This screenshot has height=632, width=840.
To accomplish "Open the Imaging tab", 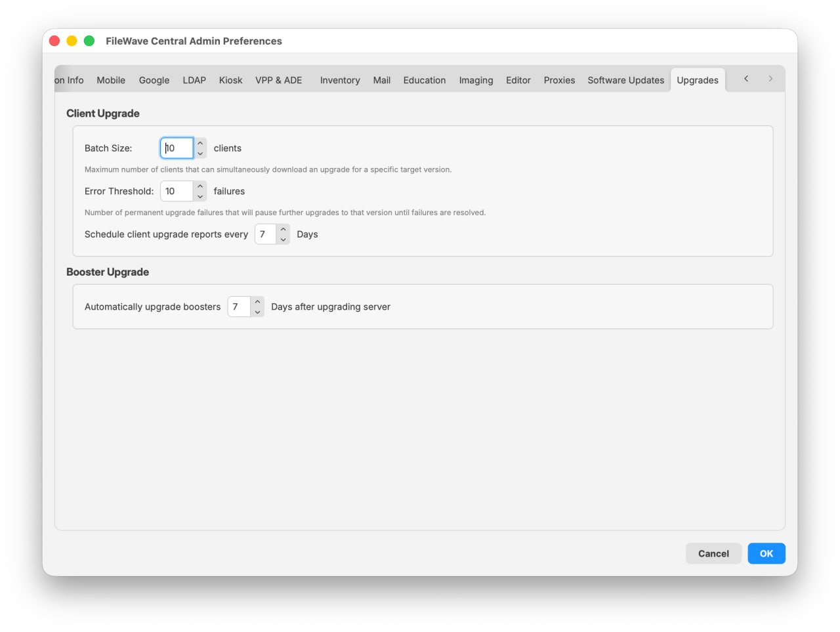I will pos(476,80).
